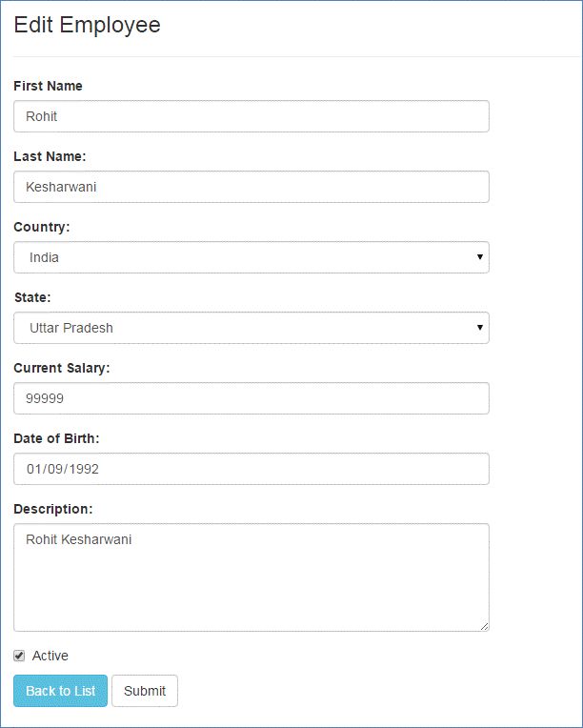Click the 'First Name' label
The width and height of the screenshot is (583, 728).
coord(48,86)
